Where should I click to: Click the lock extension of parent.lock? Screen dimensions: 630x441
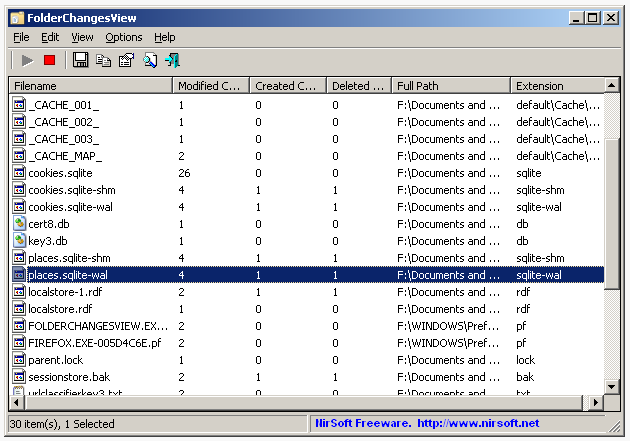tap(526, 360)
